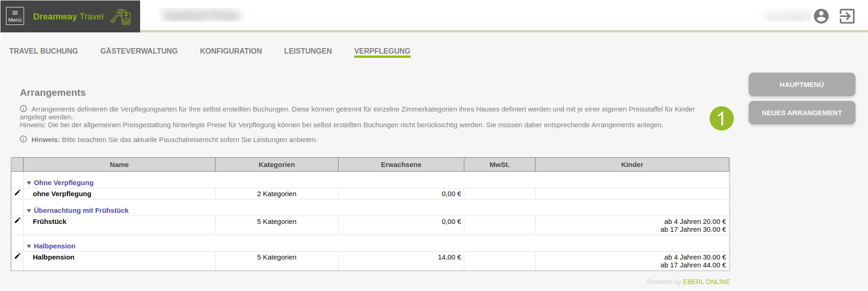Open the Gästeverwaltung tab

point(139,51)
